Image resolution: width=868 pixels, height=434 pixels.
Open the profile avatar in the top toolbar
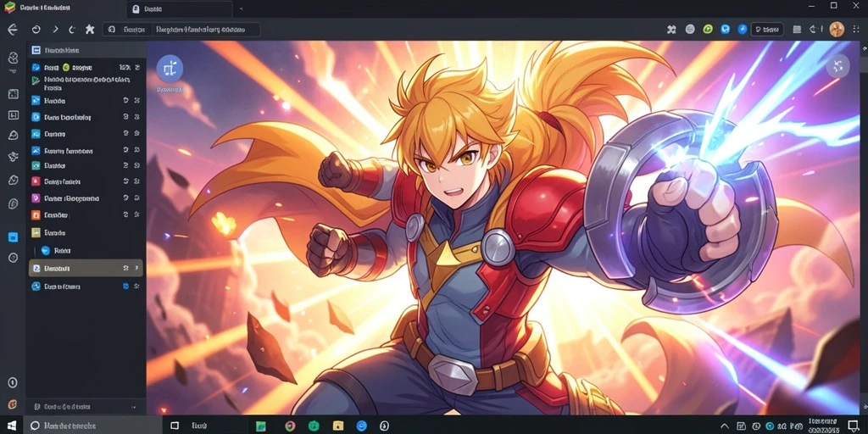837,30
